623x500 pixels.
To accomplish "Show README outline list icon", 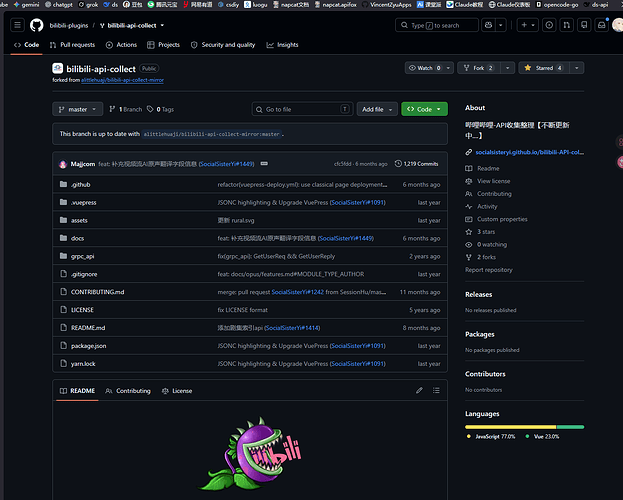I will pos(436,391).
